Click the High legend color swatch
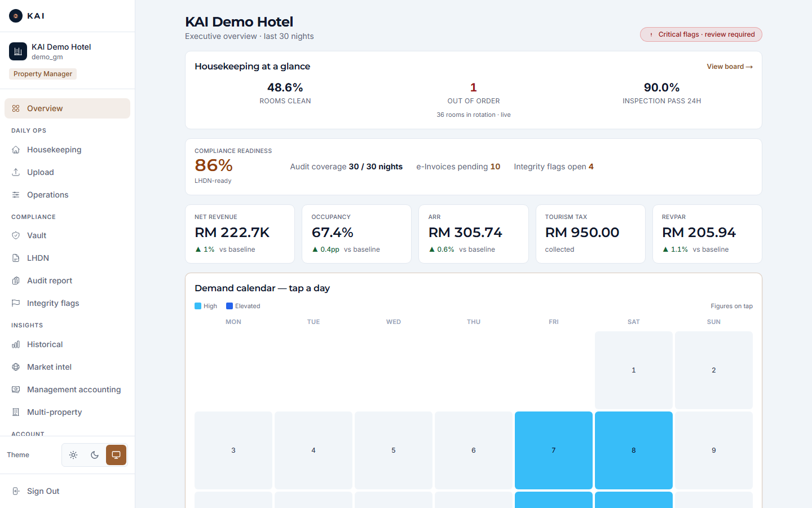812x508 pixels. point(198,306)
